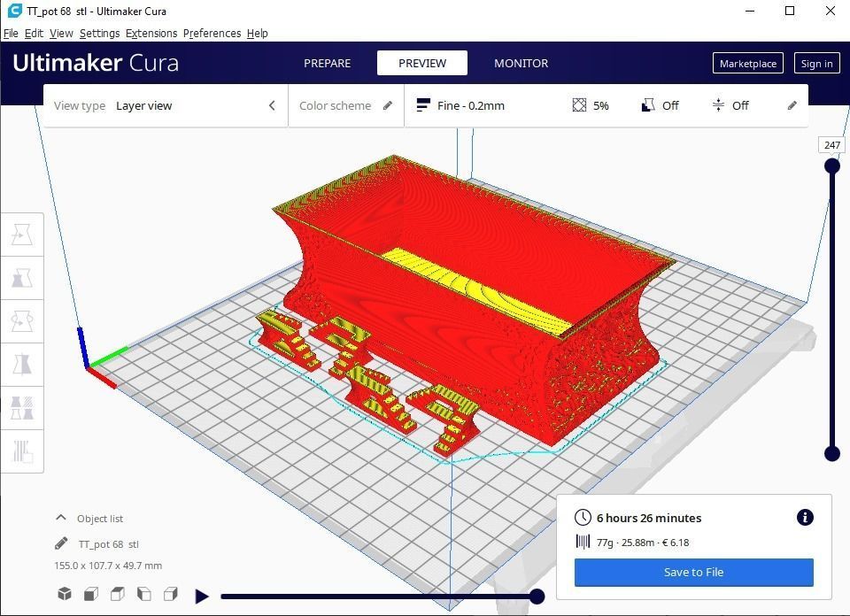Collapse the View type Layer view panel

point(272,105)
